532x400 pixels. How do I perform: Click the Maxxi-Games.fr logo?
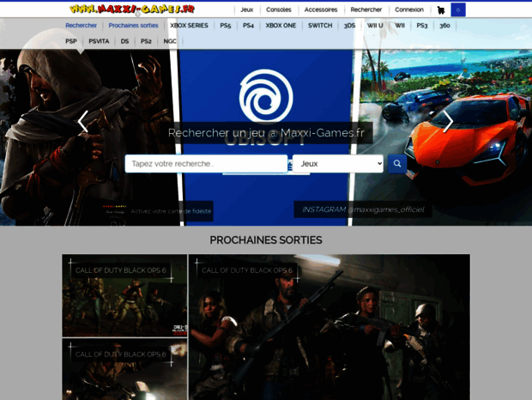(x=132, y=9)
